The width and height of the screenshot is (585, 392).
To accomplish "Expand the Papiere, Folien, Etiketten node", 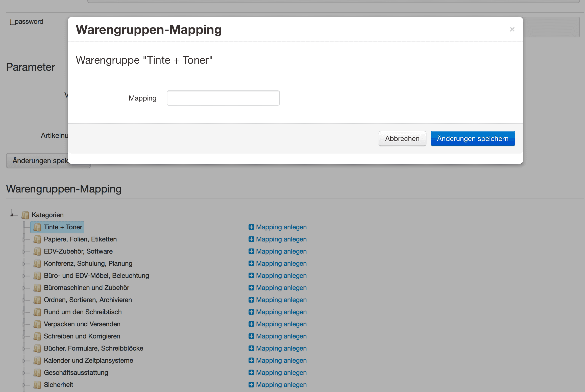I will tap(24, 239).
